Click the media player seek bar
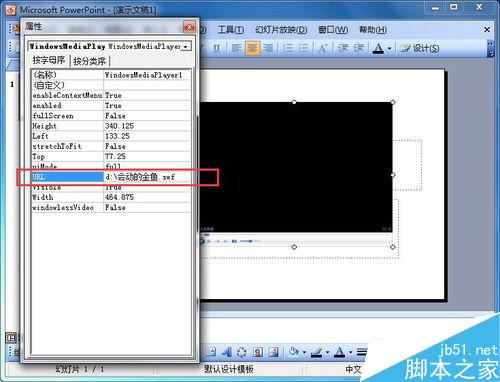Screen dimensions: 500x382 click(296, 235)
